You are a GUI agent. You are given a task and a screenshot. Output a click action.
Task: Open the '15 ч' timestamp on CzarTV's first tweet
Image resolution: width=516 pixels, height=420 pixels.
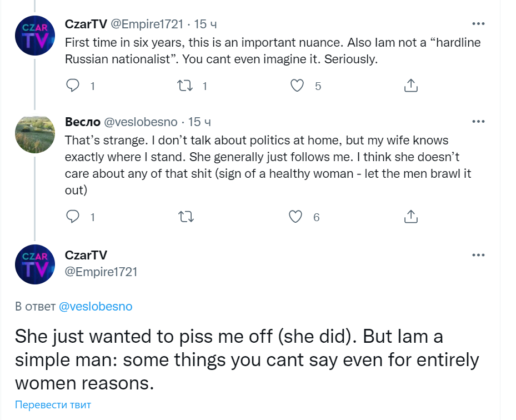coord(206,24)
